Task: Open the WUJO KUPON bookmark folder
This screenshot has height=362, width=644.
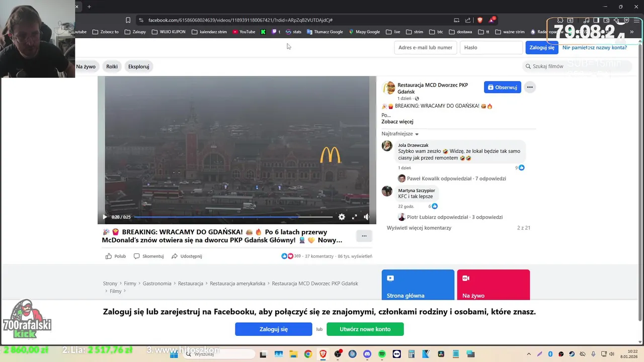Action: tap(169, 32)
